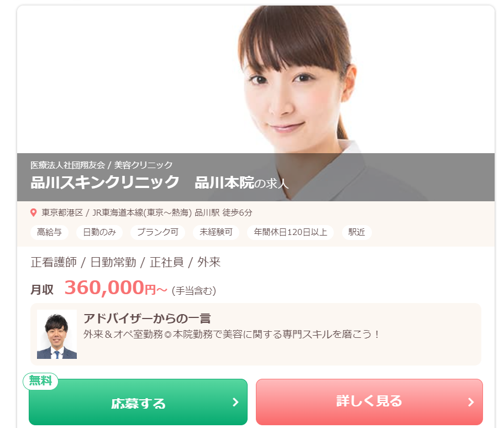Image resolution: width=504 pixels, height=428 pixels.
Task: Select the 年間休日120日以上 tag
Action: click(290, 232)
